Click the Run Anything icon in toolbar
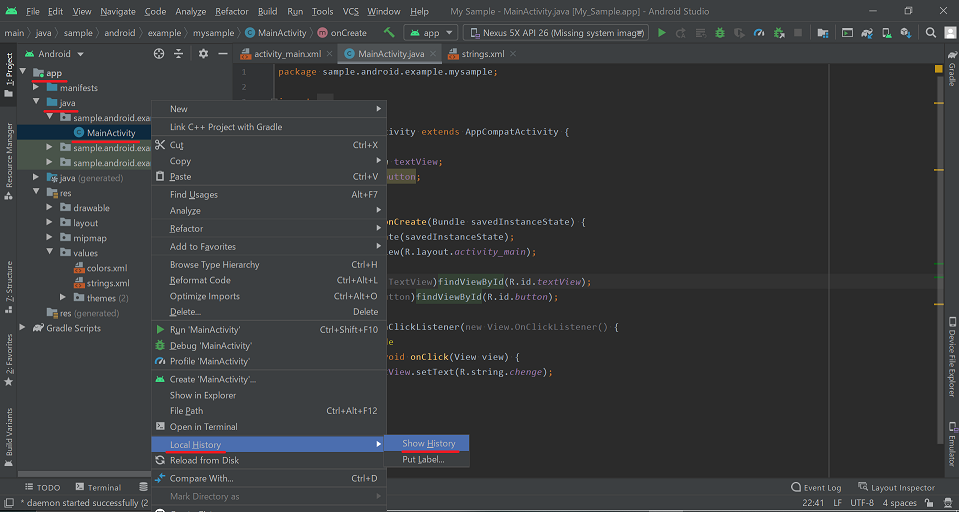The height and width of the screenshot is (512, 959). click(847, 32)
